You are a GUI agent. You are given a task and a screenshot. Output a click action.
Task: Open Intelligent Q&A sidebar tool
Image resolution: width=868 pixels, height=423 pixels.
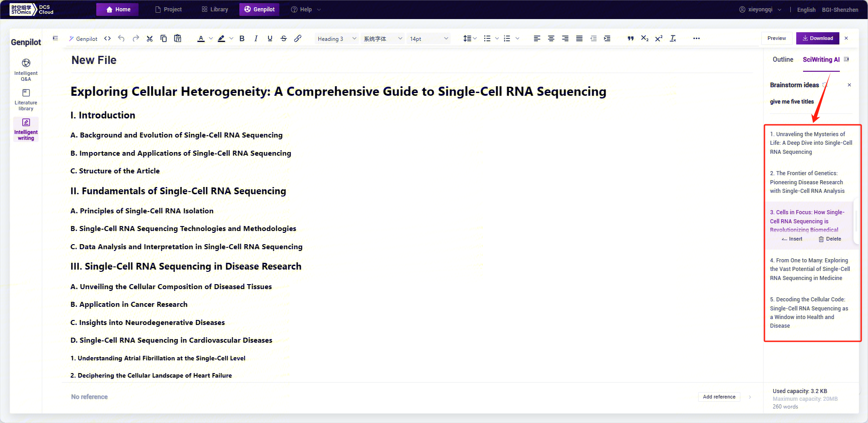pos(26,69)
